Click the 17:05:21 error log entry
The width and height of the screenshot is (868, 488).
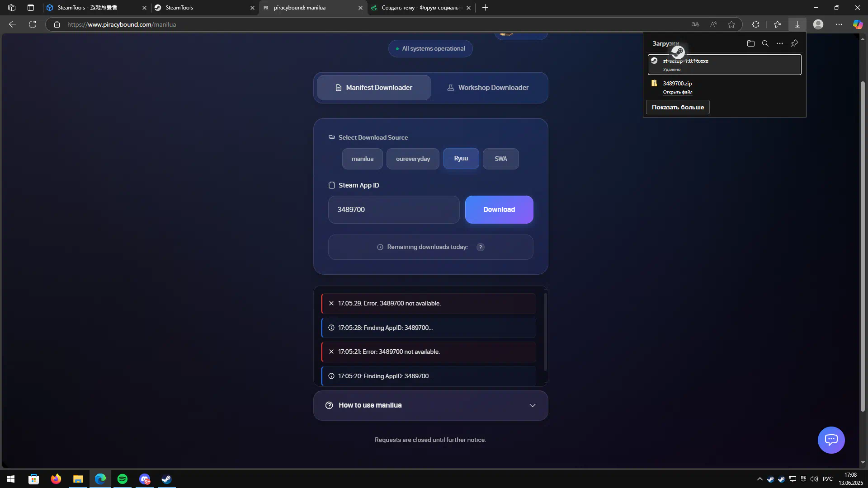coord(429,352)
